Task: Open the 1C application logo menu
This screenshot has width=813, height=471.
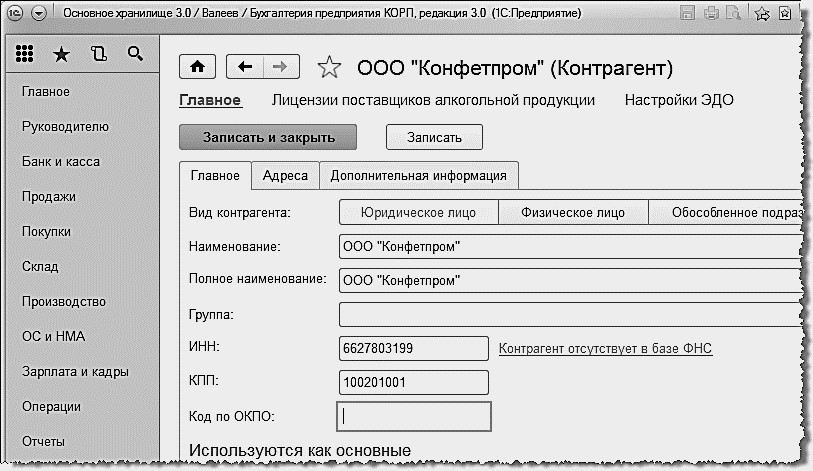Action: click(x=15, y=12)
